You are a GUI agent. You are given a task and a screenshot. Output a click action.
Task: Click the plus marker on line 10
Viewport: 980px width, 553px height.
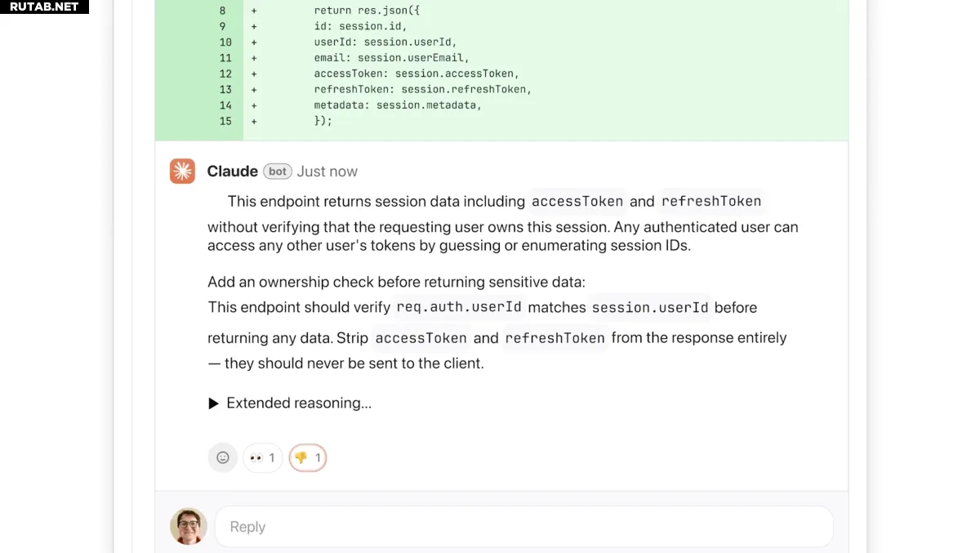[254, 42]
